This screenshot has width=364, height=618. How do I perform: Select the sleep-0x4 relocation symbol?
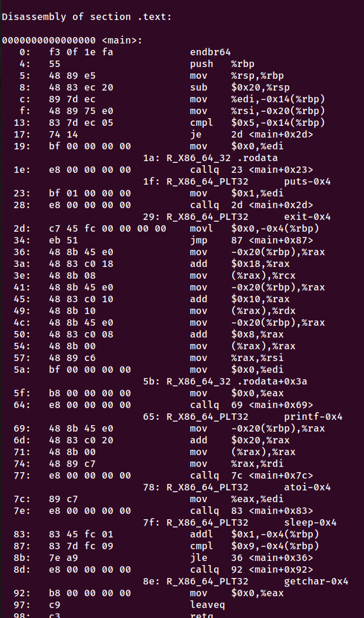[x=310, y=523]
